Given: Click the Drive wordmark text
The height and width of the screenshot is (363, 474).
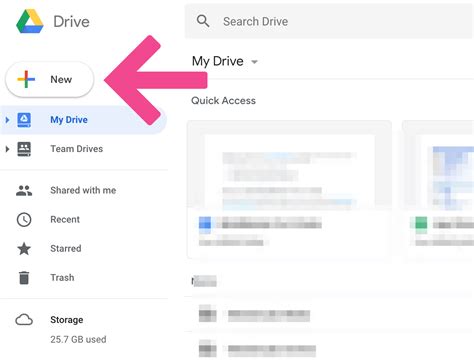Looking at the screenshot, I should click(71, 22).
